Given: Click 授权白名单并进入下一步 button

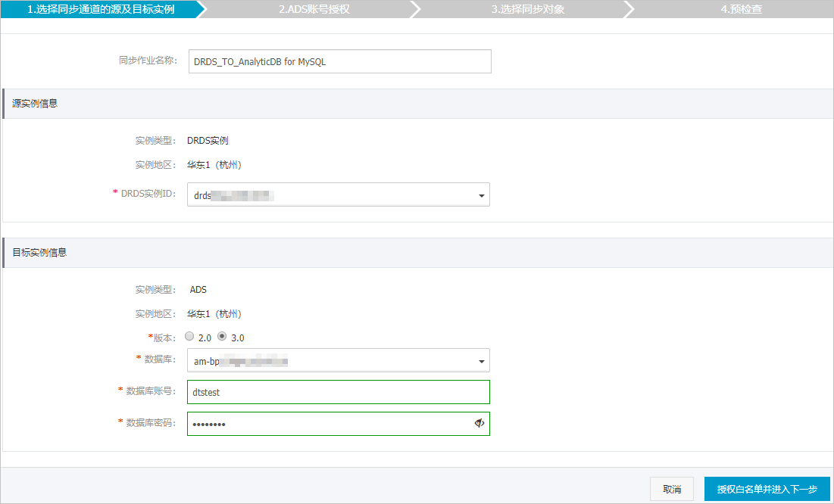Looking at the screenshot, I should 767,489.
